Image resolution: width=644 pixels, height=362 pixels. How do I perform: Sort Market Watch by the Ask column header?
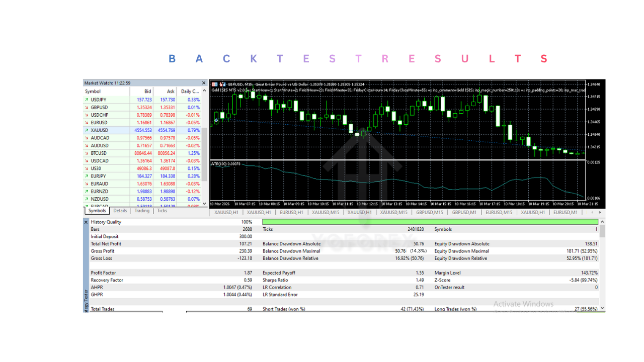(x=166, y=92)
